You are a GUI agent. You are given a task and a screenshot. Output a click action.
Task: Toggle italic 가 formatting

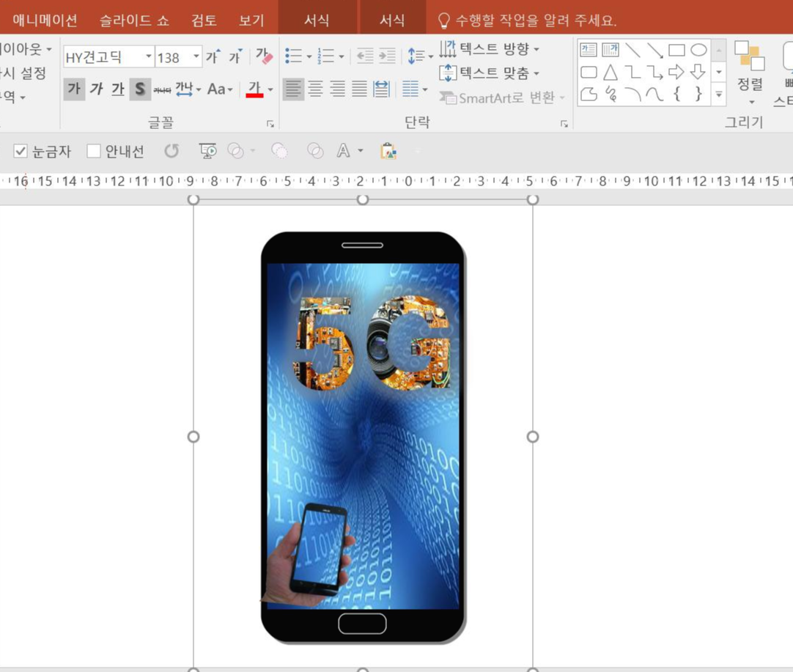point(95,89)
